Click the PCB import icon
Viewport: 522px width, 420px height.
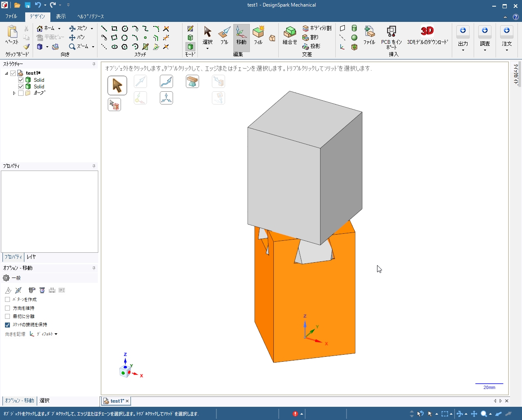click(x=391, y=32)
